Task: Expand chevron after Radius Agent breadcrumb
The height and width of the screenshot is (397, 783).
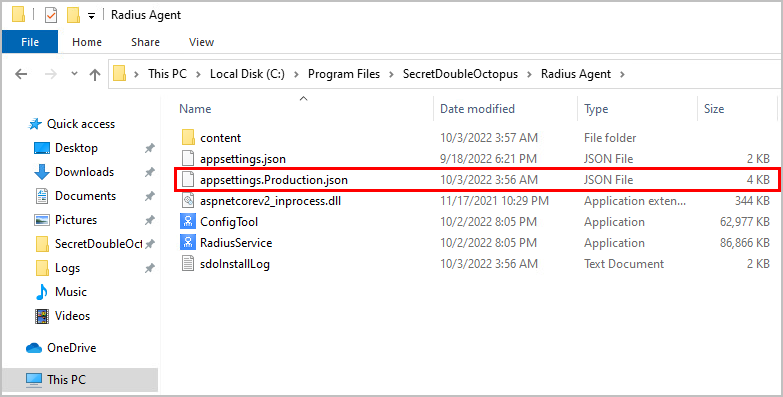Action: point(622,74)
